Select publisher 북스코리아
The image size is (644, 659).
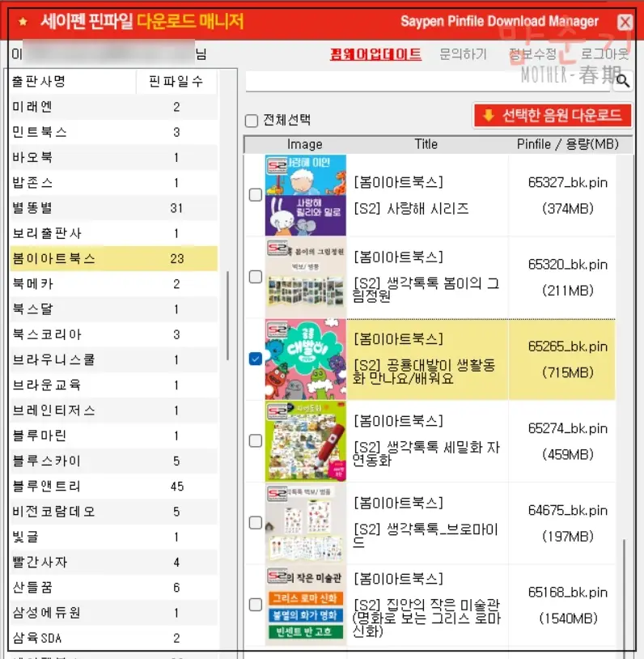[113, 334]
